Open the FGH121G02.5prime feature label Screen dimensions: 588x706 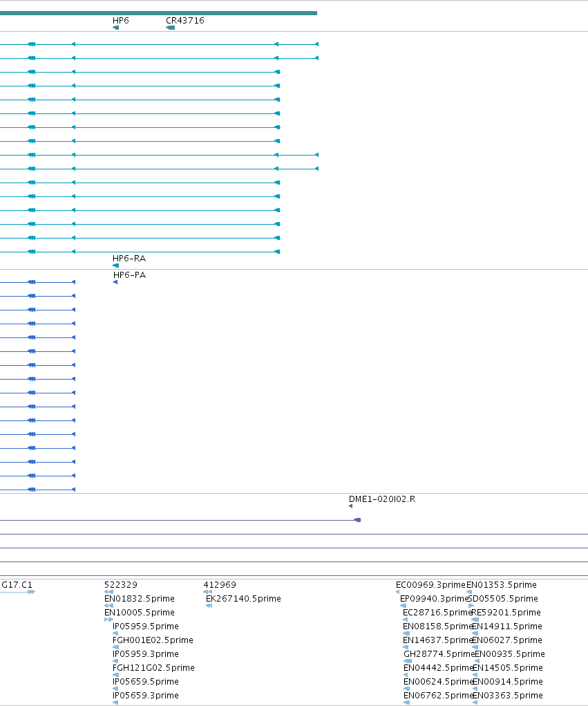click(153, 668)
